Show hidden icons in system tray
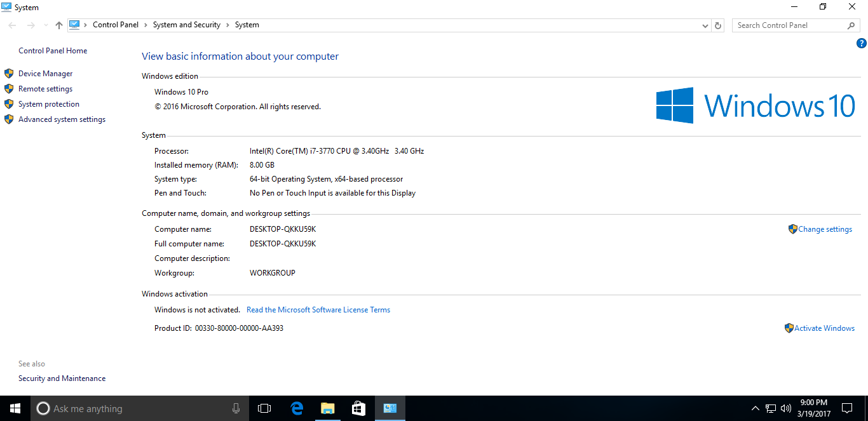The height and width of the screenshot is (421, 868). [755, 408]
